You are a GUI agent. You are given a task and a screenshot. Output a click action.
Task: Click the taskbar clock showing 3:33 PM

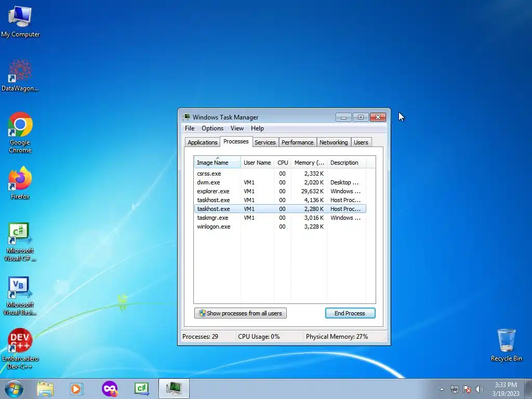[506, 389]
